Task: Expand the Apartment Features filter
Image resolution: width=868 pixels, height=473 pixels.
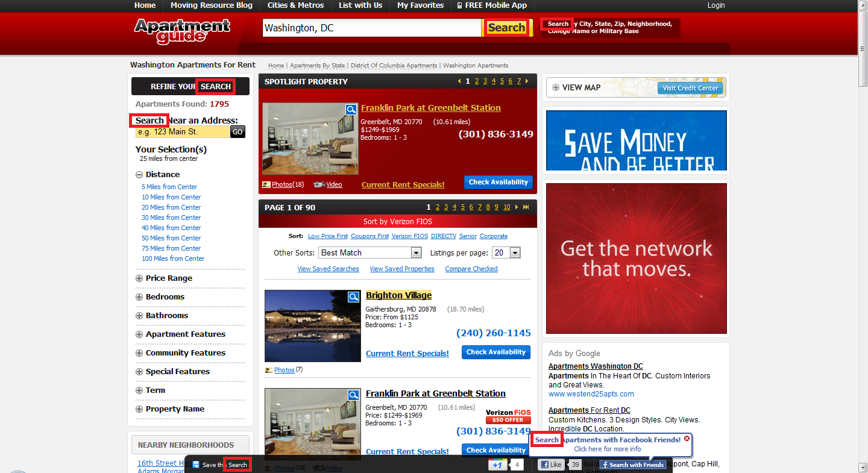Action: pyautogui.click(x=139, y=334)
